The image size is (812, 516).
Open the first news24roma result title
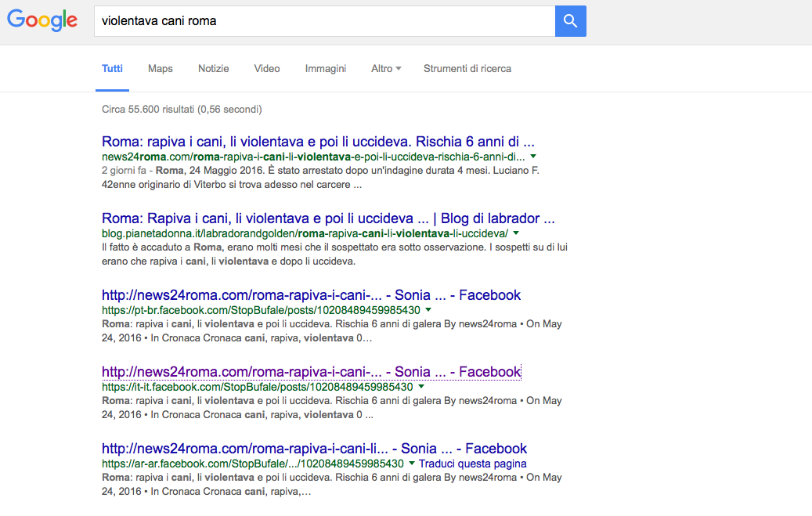(318, 143)
